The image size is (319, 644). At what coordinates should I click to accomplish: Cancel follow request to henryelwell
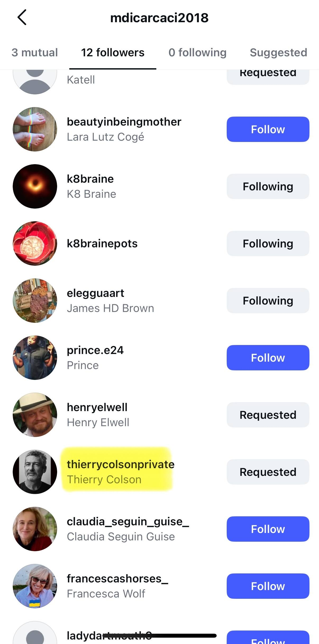[268, 415]
